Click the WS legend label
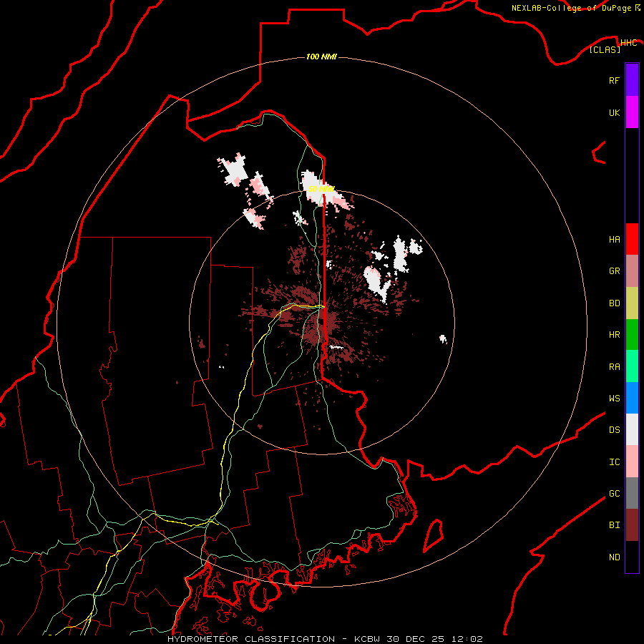Screen dimensions: 644x644 click(x=614, y=399)
